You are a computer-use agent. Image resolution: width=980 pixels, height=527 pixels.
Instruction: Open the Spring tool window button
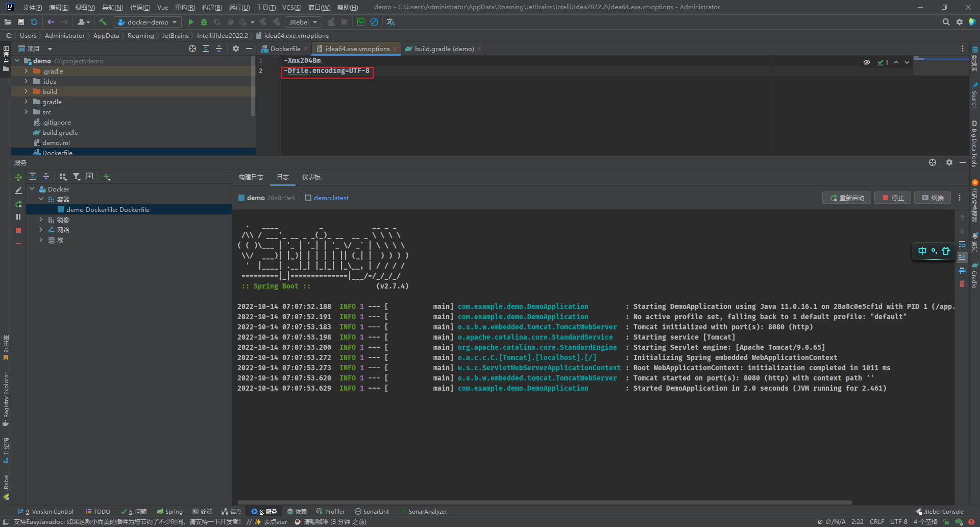click(169, 511)
